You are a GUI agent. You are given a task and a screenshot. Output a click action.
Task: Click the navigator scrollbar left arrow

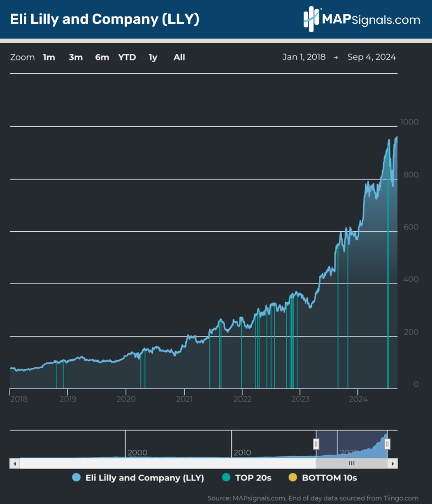tap(15, 463)
